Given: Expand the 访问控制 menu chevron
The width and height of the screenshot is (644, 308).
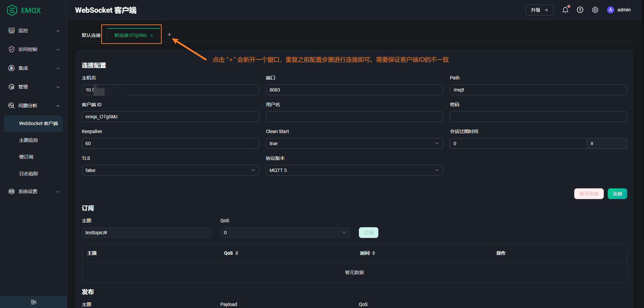Looking at the screenshot, I should pos(58,50).
